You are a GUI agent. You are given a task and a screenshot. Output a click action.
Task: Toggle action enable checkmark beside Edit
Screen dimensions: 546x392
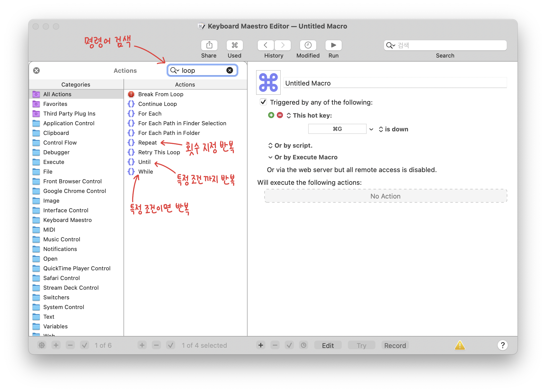point(289,345)
